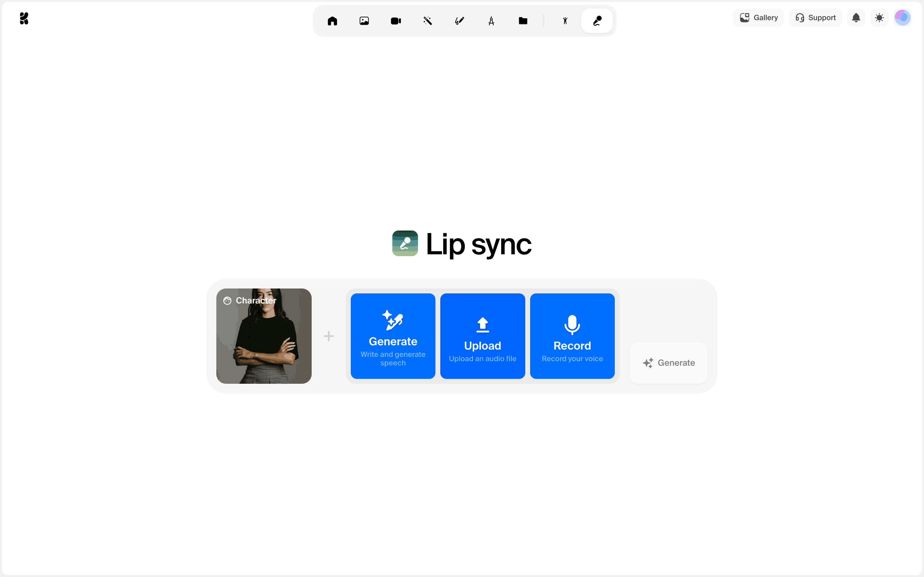Choose Record your voice option

[x=572, y=336]
